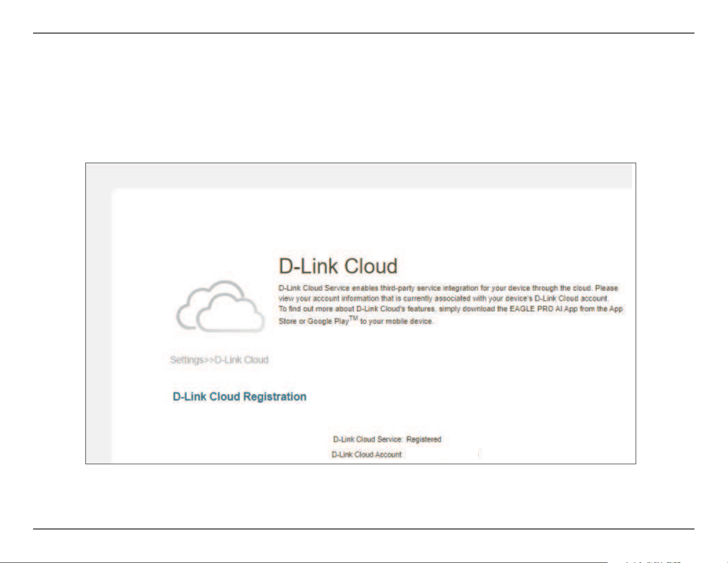Image resolution: width=728 pixels, height=563 pixels.
Task: Click the D-Link Cloud Account label
Action: (367, 455)
